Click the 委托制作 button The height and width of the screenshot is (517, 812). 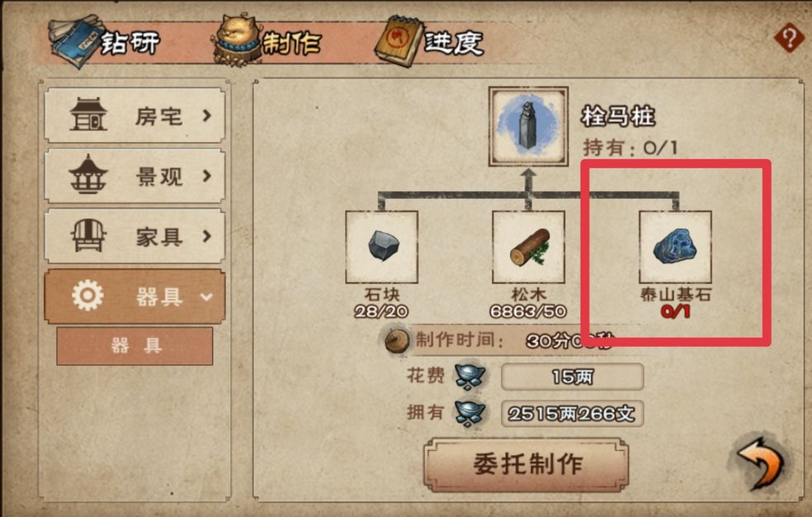pos(526,464)
